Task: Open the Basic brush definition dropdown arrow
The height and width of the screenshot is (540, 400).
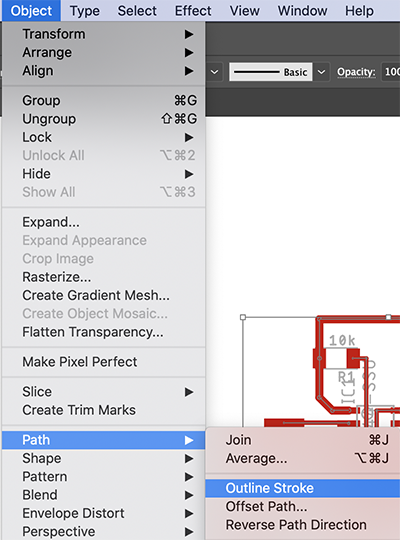Action: [x=321, y=72]
